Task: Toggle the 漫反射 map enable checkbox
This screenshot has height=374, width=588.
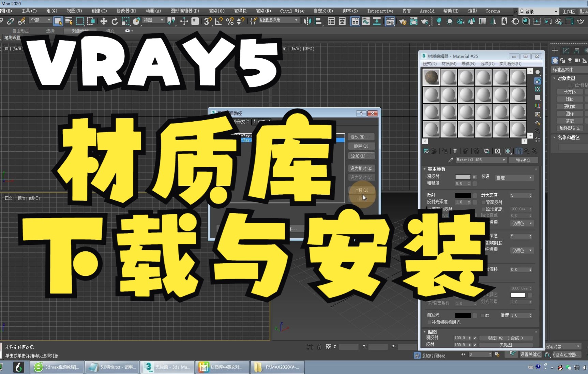Action: point(475,338)
